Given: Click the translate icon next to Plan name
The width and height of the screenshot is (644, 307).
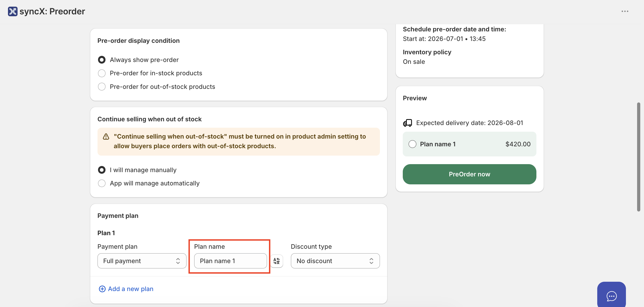Looking at the screenshot, I should 277,261.
